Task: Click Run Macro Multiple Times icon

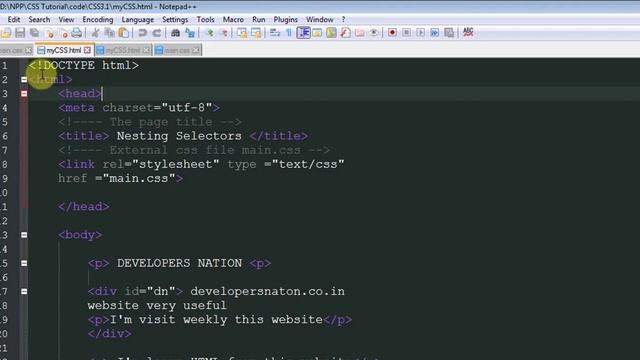Action: pyautogui.click(x=435, y=33)
